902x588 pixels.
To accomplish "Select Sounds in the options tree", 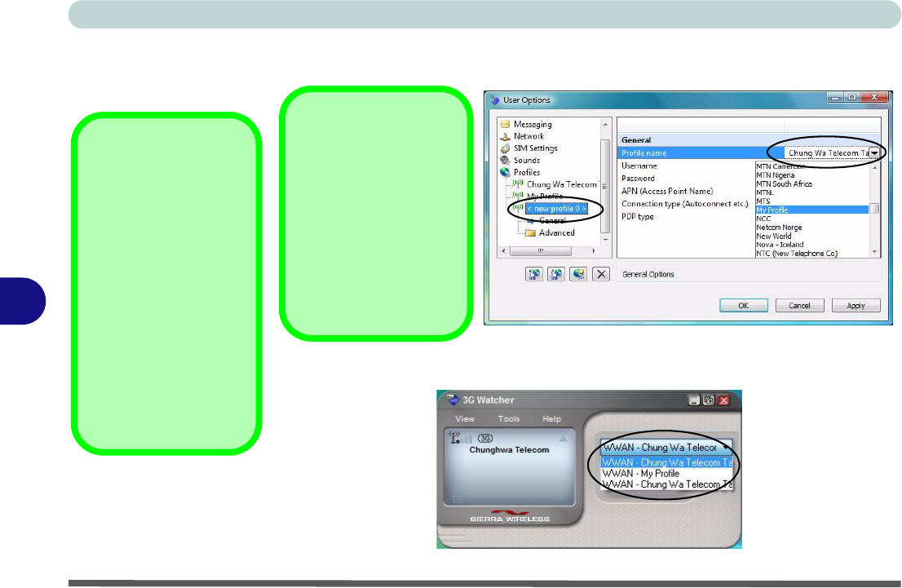I will click(x=526, y=161).
